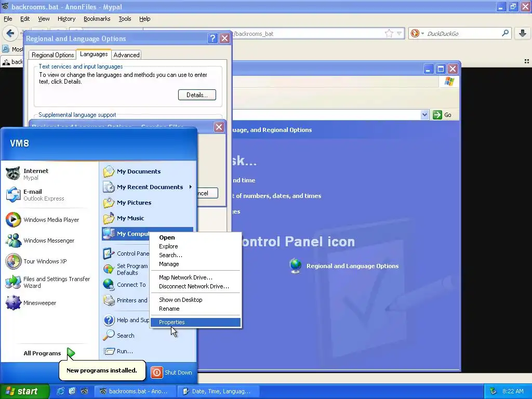Choose Search... in context menu

[195, 255]
